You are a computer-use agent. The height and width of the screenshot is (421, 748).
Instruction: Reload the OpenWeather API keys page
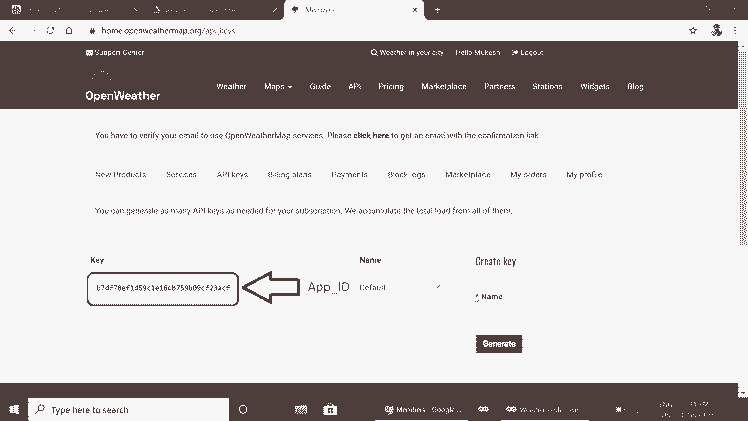tap(51, 31)
